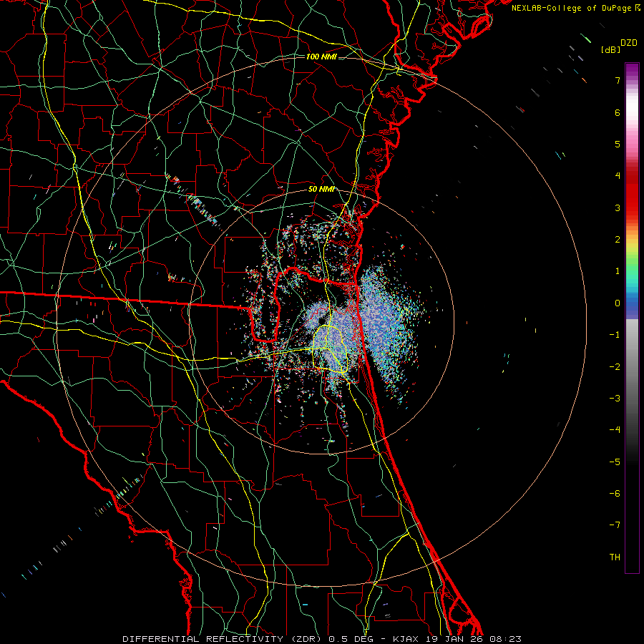The height and width of the screenshot is (644, 644).
Task: Click the DZD legend title
Action: pos(629,43)
